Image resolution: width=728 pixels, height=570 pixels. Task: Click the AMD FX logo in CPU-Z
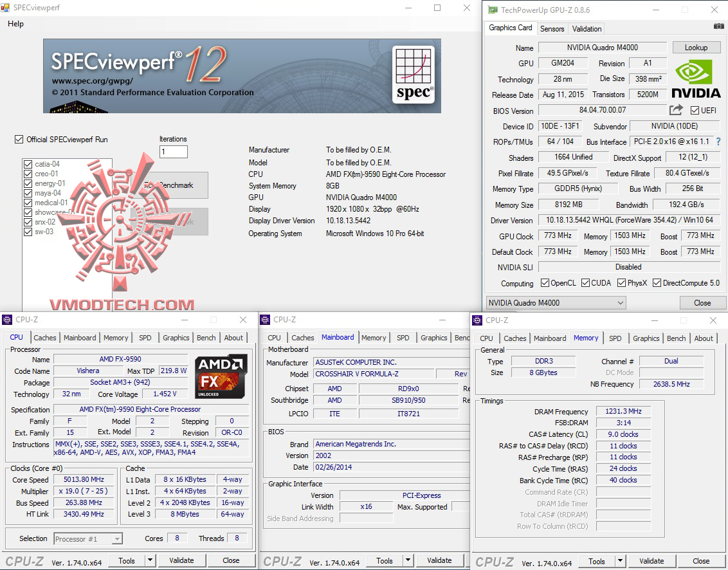pyautogui.click(x=221, y=377)
